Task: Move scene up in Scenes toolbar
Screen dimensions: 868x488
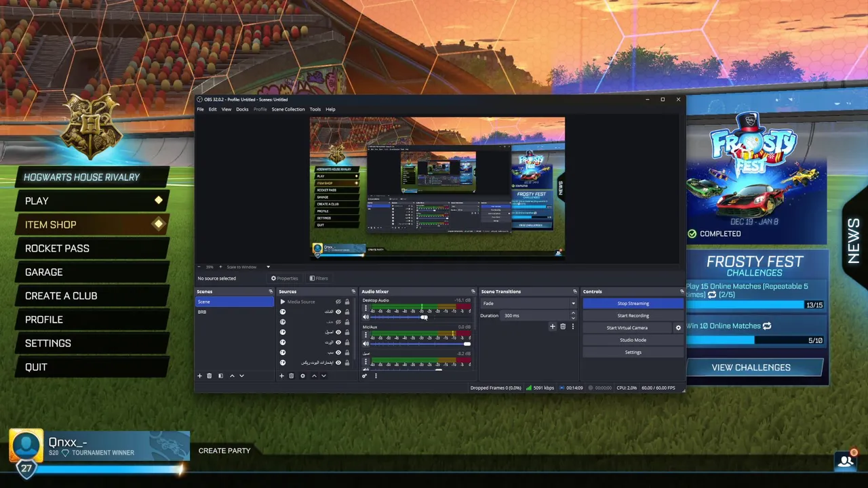Action: click(232, 375)
